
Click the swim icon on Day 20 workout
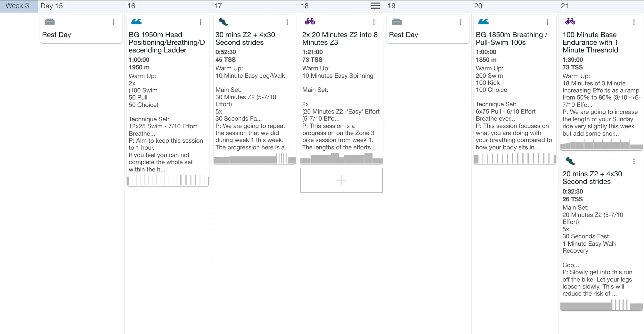483,22
